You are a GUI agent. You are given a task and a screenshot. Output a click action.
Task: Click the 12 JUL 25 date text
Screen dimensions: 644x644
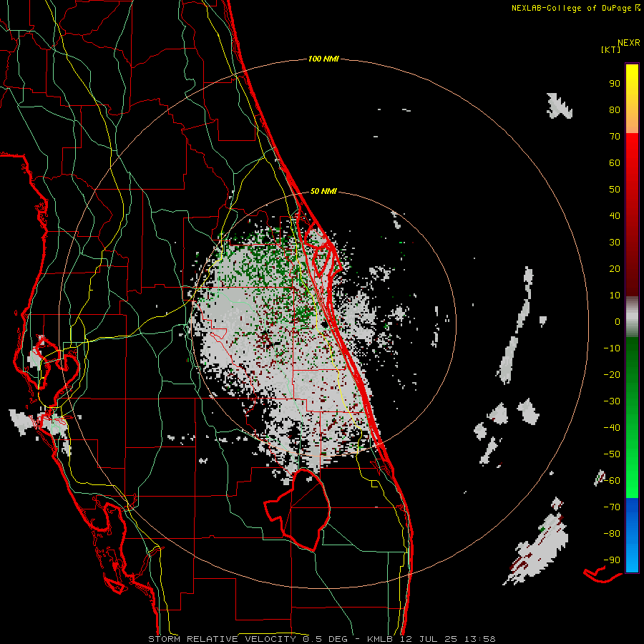[428, 639]
